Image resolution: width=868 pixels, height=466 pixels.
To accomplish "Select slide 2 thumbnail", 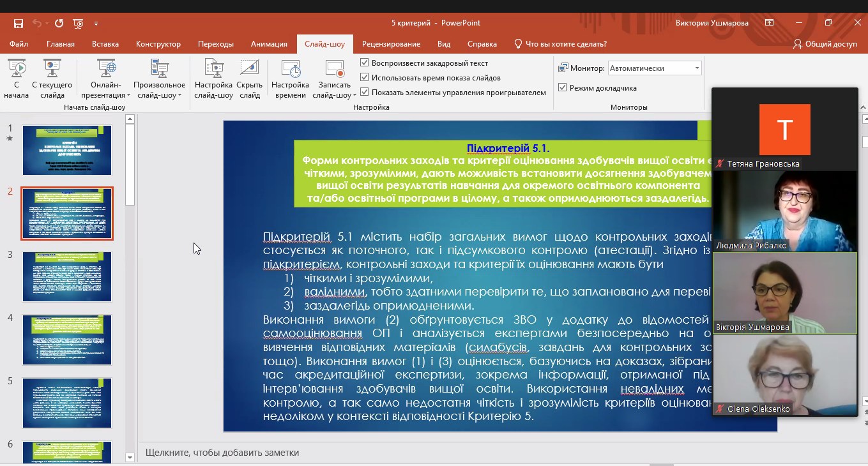I will (67, 213).
